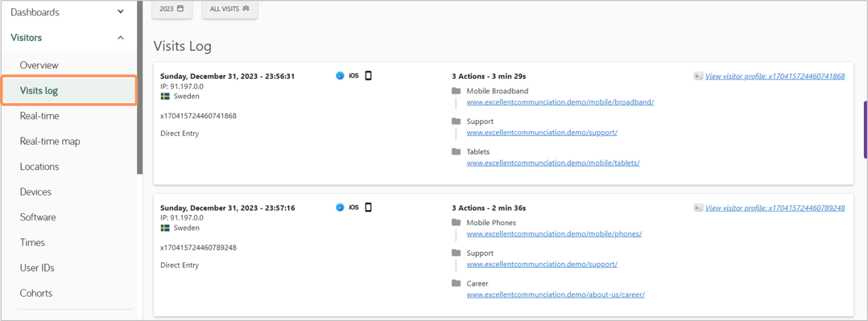868x321 pixels.
Task: Click the Mobile Phones page title
Action: [491, 223]
